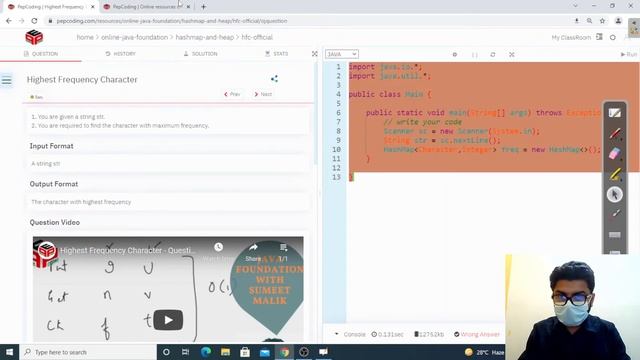
Task: Open video playlist icon
Action: [x=284, y=247]
